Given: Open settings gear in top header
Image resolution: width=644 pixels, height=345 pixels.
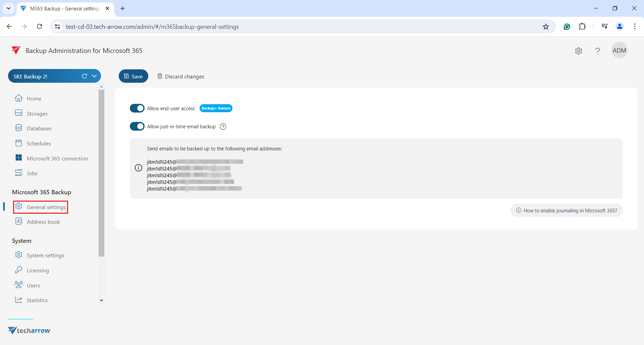Looking at the screenshot, I should pyautogui.click(x=579, y=51).
